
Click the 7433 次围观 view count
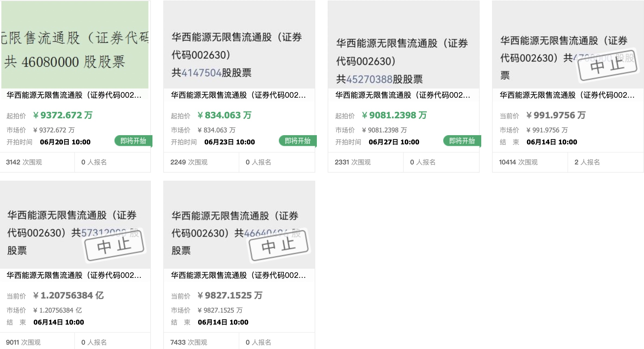(189, 342)
